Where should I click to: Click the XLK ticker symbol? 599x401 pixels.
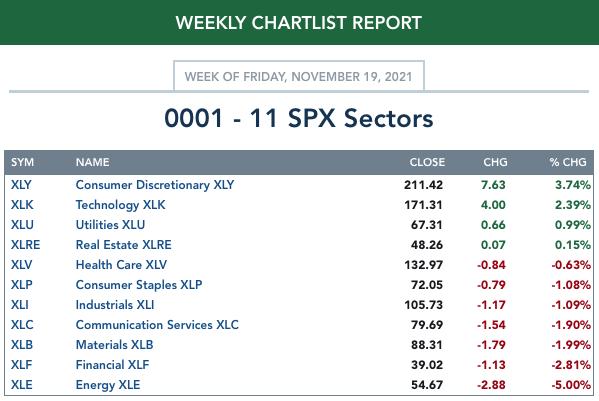(22, 205)
